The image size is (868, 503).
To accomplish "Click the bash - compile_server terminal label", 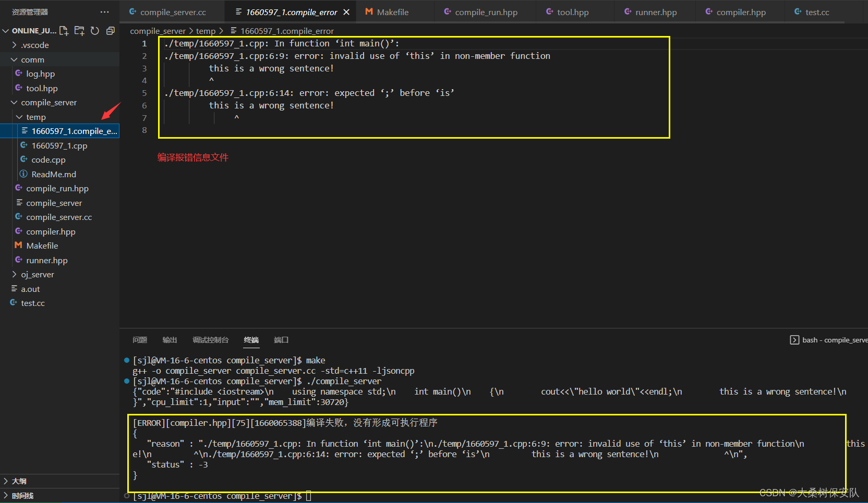I will (835, 340).
